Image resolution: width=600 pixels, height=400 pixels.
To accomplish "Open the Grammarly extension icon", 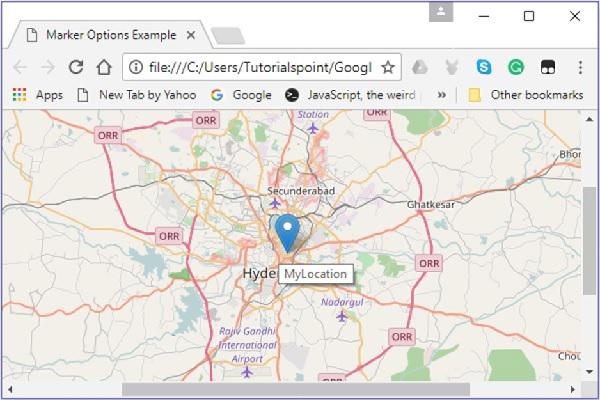I will tap(516, 67).
